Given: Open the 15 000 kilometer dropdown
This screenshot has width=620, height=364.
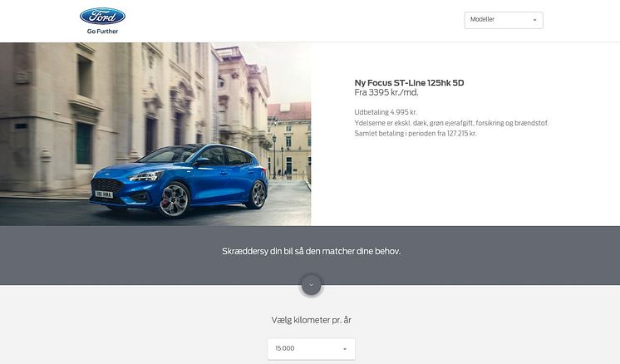Looking at the screenshot, I should [x=311, y=349].
